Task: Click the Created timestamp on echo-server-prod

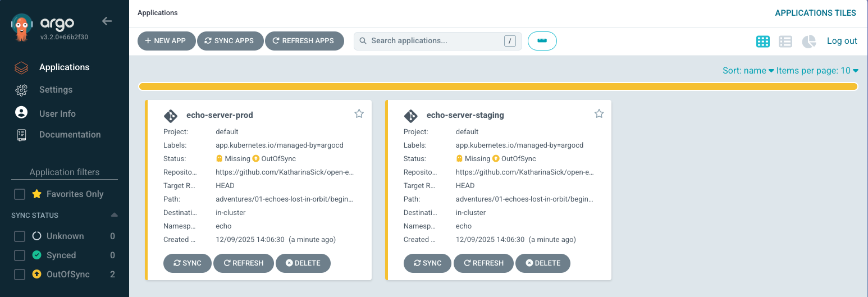Action: tap(276, 240)
